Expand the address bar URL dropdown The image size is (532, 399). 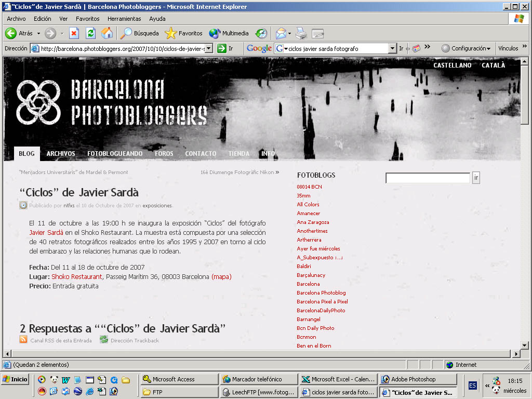pyautogui.click(x=209, y=48)
